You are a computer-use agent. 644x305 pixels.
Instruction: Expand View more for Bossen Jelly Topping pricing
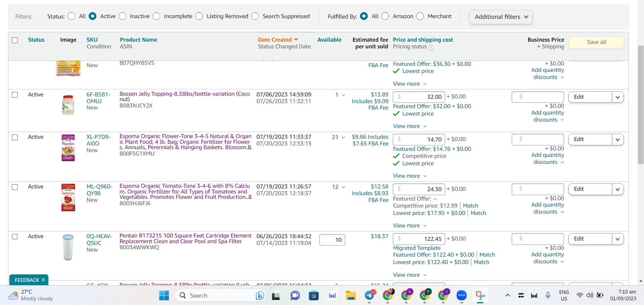click(410, 126)
